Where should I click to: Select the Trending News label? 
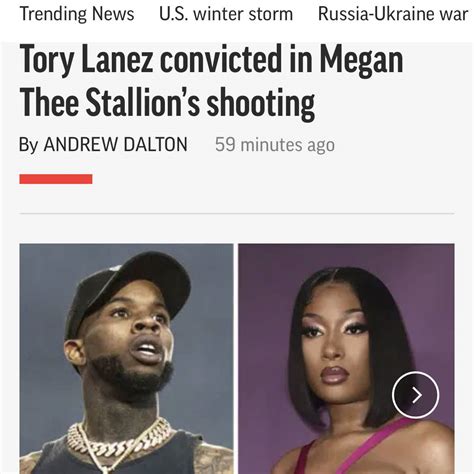tap(77, 14)
